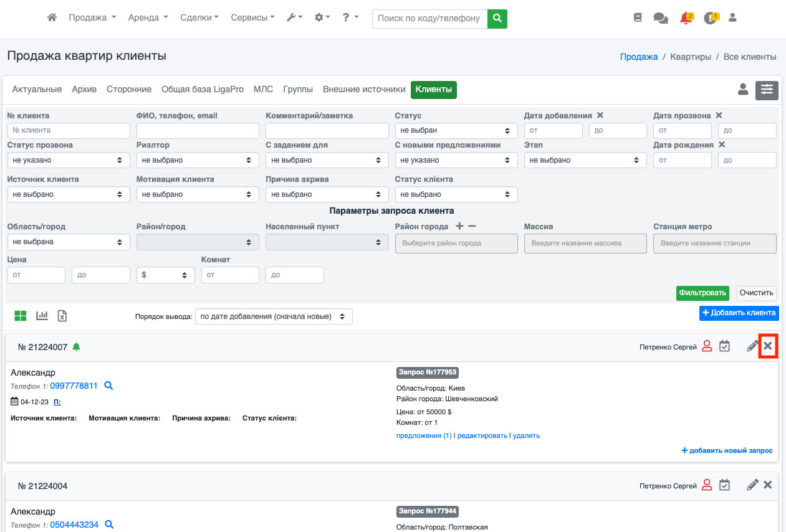This screenshot has height=532, width=786.
Task: Toggle the filter sliders panel button
Action: pos(767,90)
